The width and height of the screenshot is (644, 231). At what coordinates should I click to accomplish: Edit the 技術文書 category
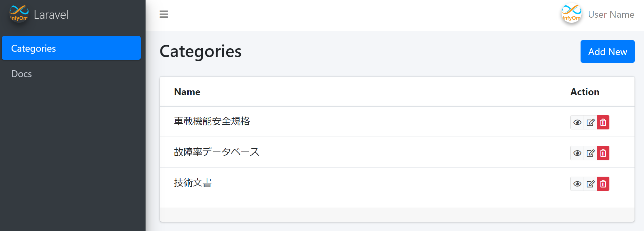click(x=590, y=183)
